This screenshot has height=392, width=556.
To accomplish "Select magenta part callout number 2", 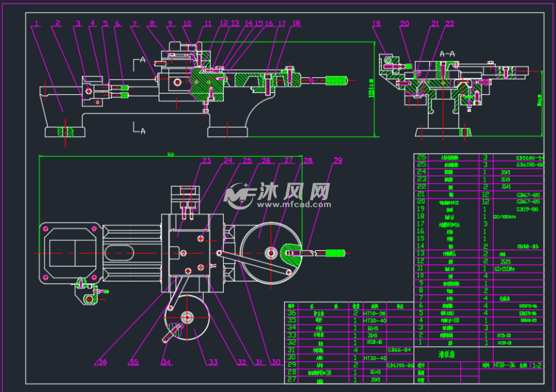I will coord(58,24).
